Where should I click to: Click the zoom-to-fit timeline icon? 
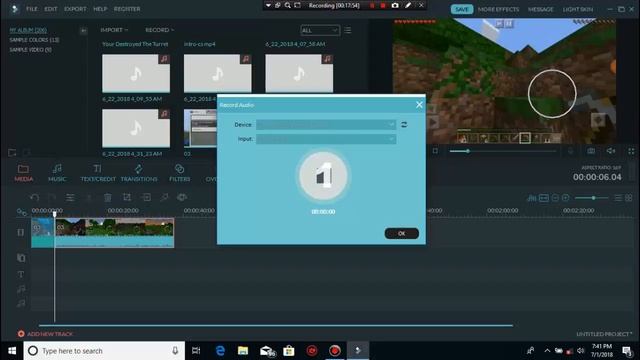click(x=544, y=198)
